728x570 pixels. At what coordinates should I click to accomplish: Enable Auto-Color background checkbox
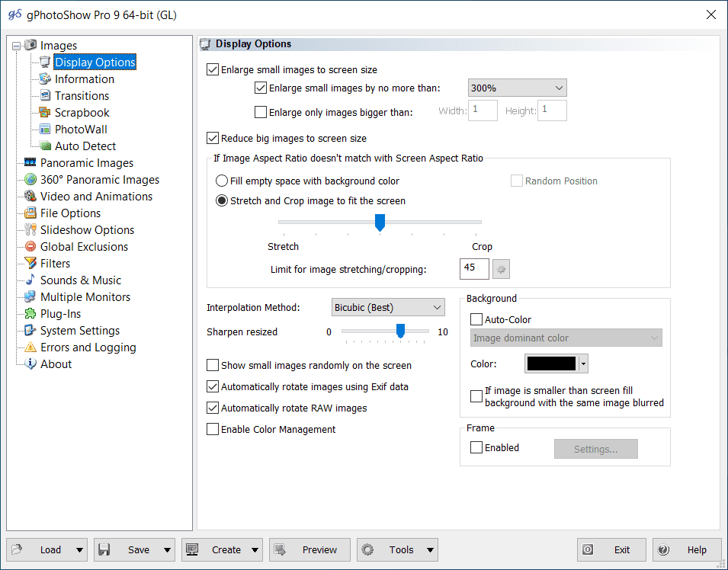(476, 319)
